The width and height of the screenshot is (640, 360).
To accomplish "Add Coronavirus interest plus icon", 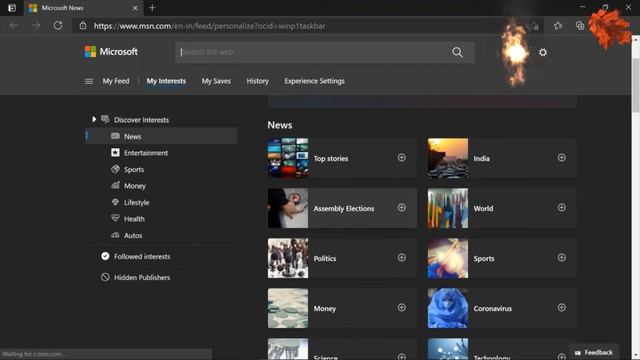I will tap(562, 308).
